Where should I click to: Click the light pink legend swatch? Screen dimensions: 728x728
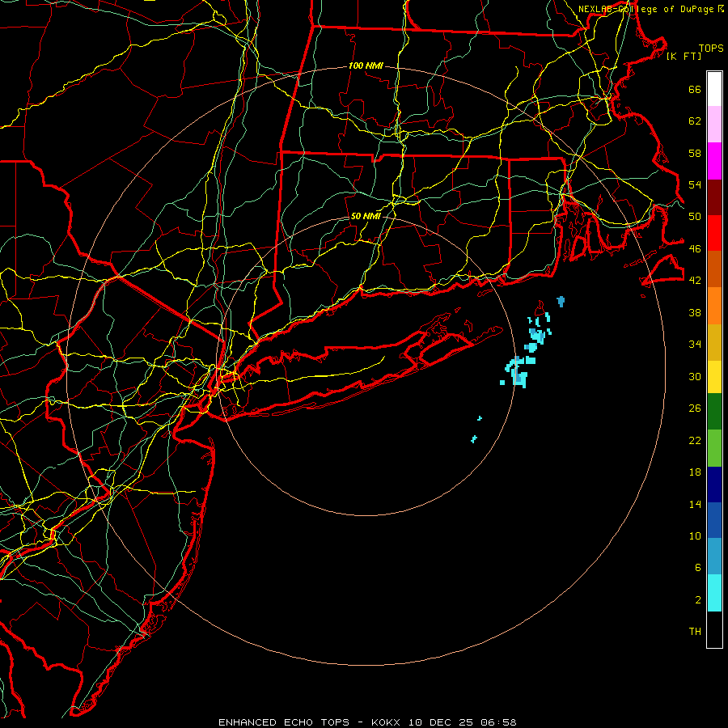coord(714,125)
